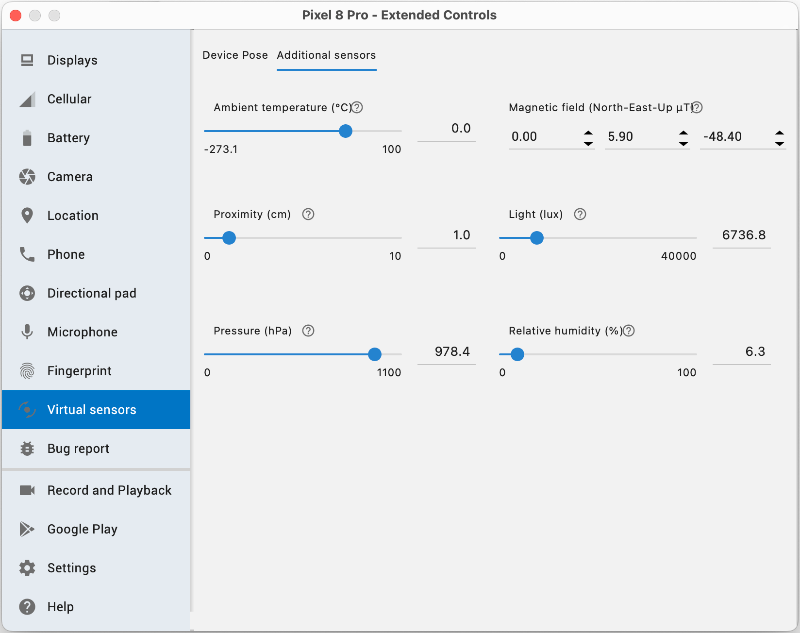Image resolution: width=800 pixels, height=633 pixels.
Task: Show help for Ambient temperature
Action: 358,107
